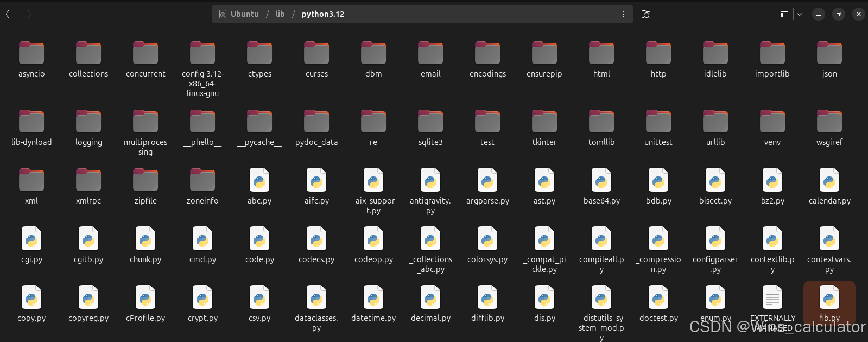Screen dimensions: 868x342
Task: Click the contextvars.py file label
Action: pos(829,264)
